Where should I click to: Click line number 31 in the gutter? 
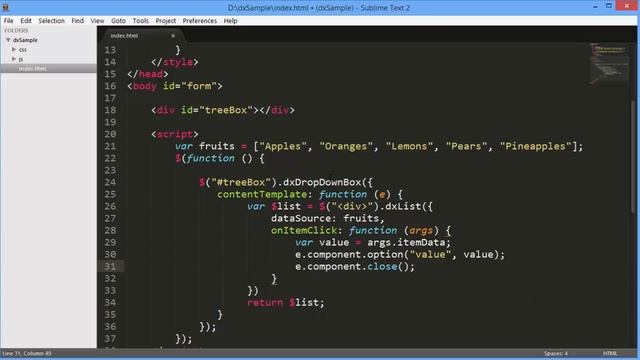click(110, 267)
